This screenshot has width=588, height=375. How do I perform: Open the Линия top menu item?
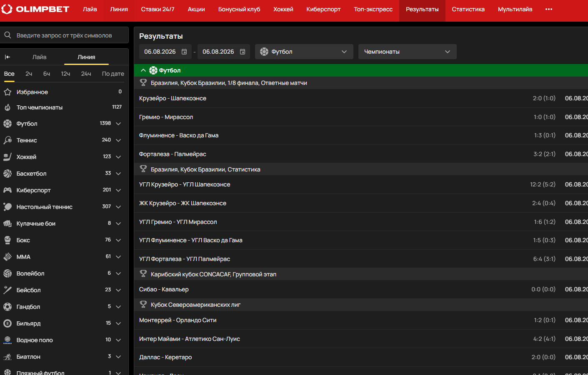click(119, 9)
